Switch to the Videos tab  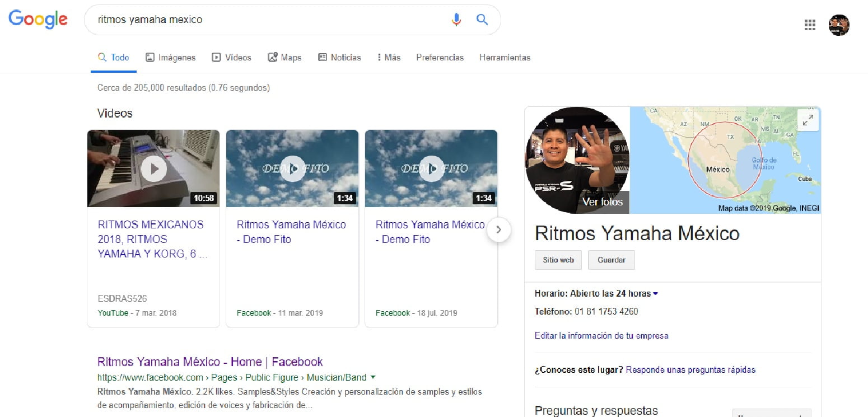point(231,57)
